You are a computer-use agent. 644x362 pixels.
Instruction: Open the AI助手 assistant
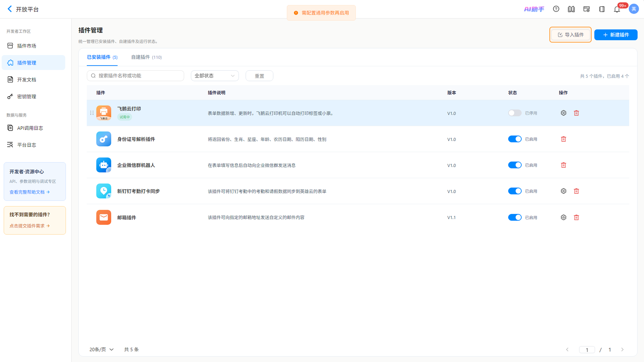tap(534, 9)
